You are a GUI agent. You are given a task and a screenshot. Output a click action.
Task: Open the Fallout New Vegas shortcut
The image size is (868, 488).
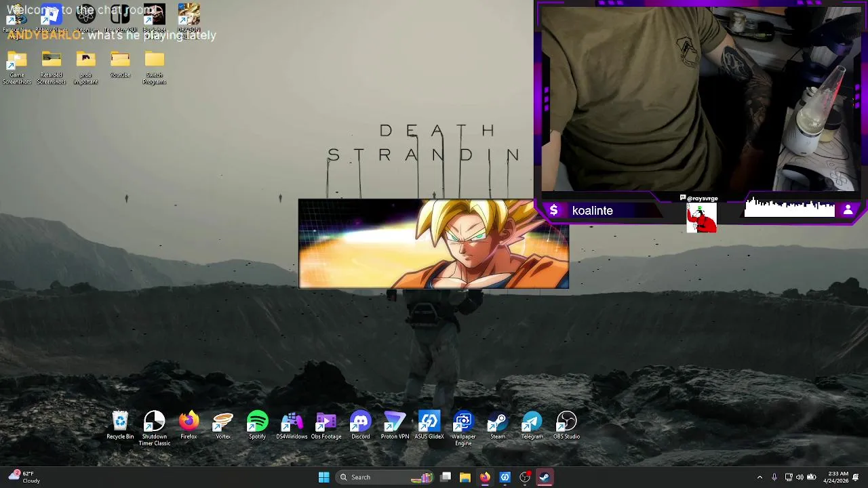(17, 20)
